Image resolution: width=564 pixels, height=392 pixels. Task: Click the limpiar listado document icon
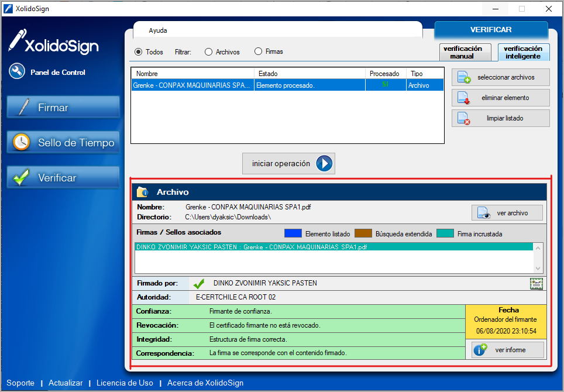(x=463, y=118)
